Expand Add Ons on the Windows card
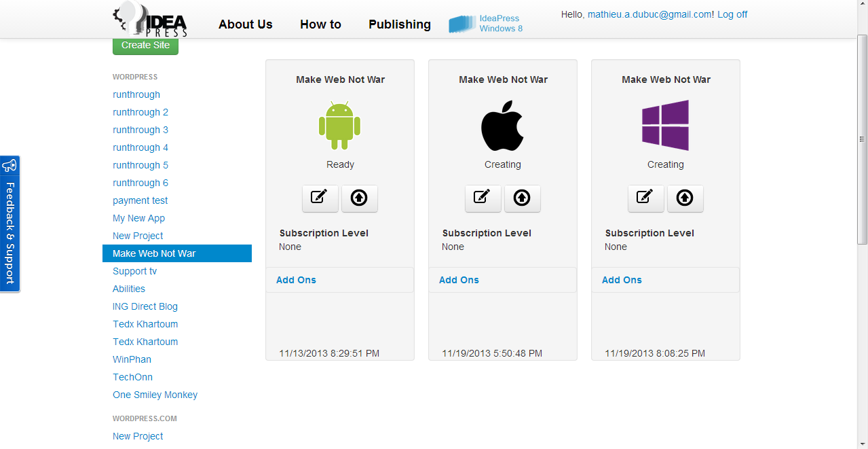 click(x=622, y=280)
